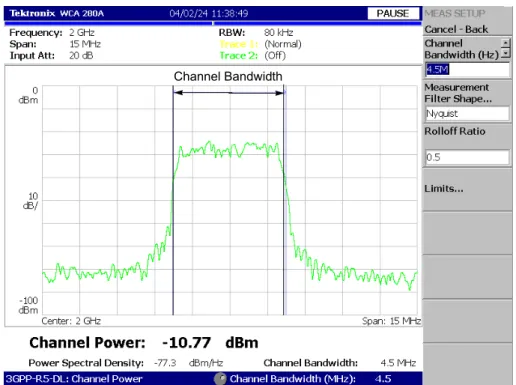This screenshot has height=385, width=516.
Task: Select the Nyquist filter shape field
Action: tap(467, 113)
